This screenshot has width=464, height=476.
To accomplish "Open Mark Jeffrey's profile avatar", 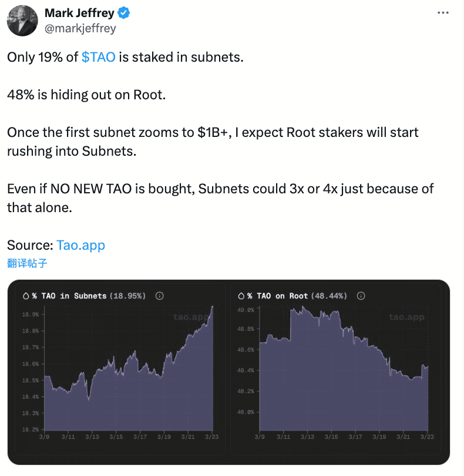I will coord(22,21).
